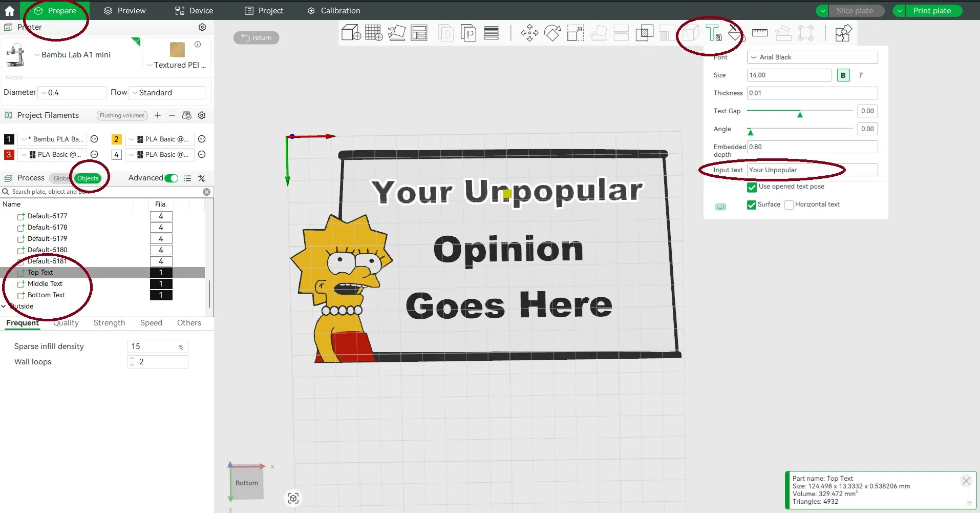The image size is (980, 513).
Task: Open more options for filament 4
Action: 202,154
